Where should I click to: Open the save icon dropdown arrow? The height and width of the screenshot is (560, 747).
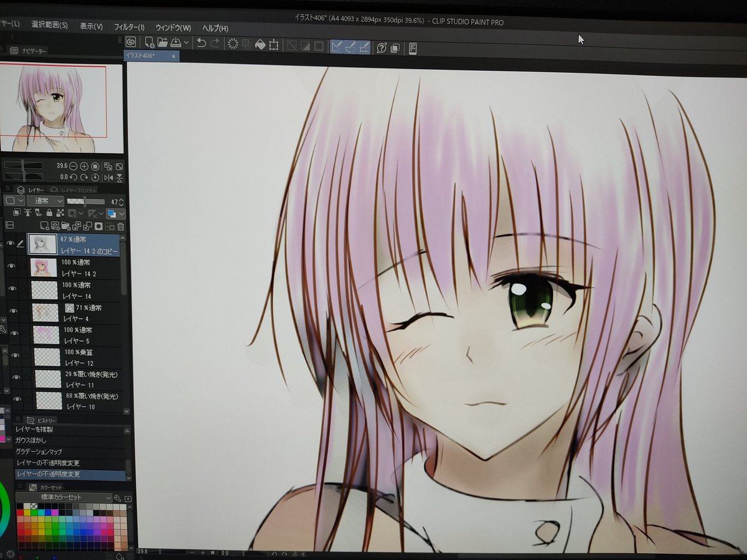coord(186,43)
